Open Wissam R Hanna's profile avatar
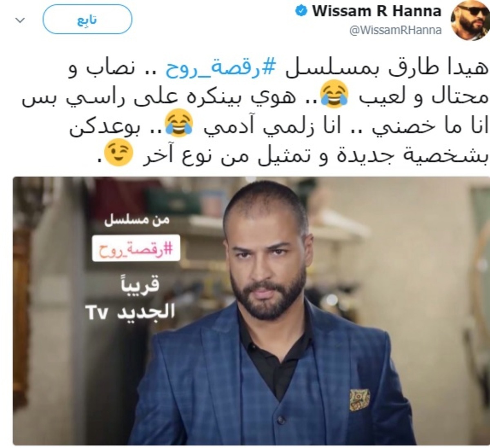The height and width of the screenshot is (448, 490). [470, 20]
